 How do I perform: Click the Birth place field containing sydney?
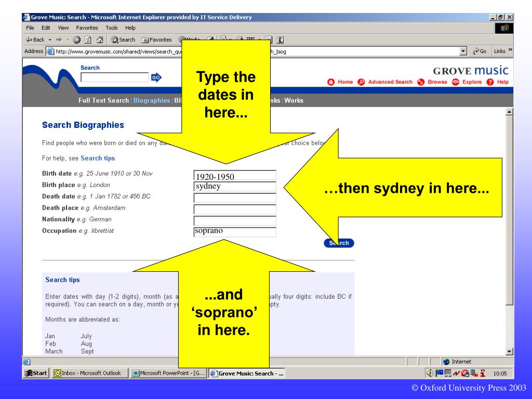[235, 187]
